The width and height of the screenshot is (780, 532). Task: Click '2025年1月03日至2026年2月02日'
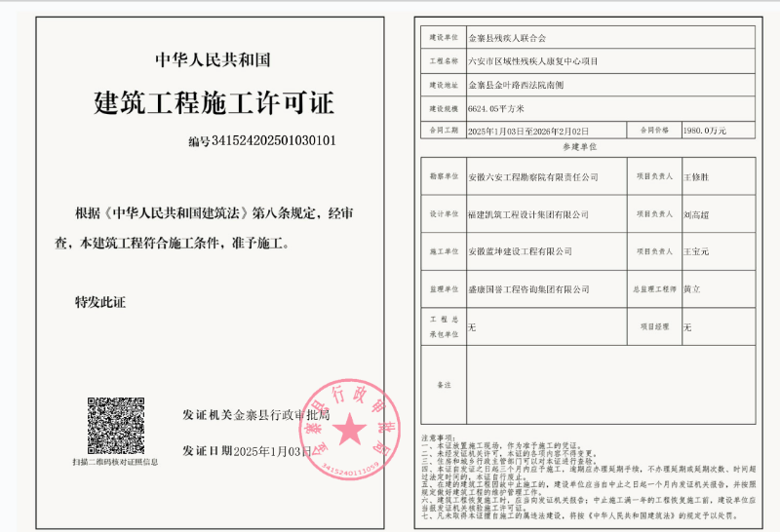tap(528, 132)
